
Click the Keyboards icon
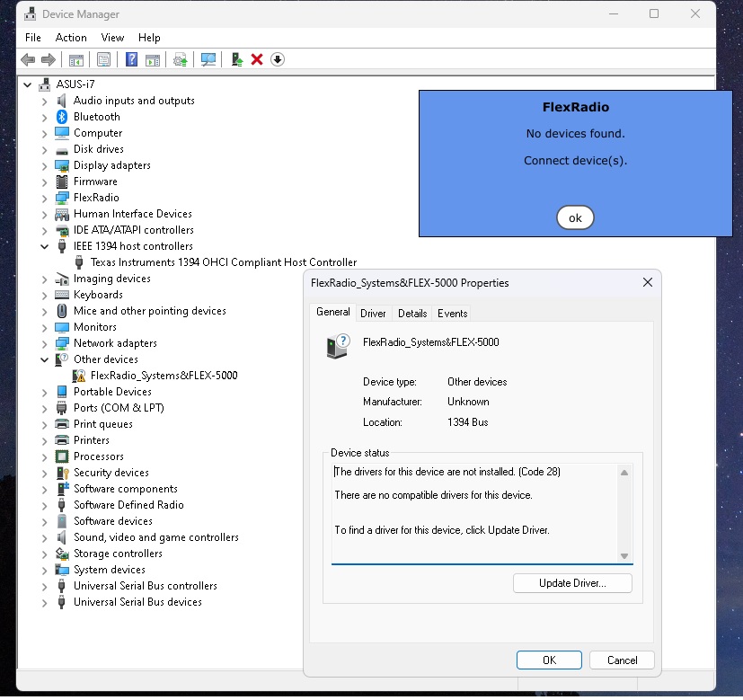(x=62, y=295)
